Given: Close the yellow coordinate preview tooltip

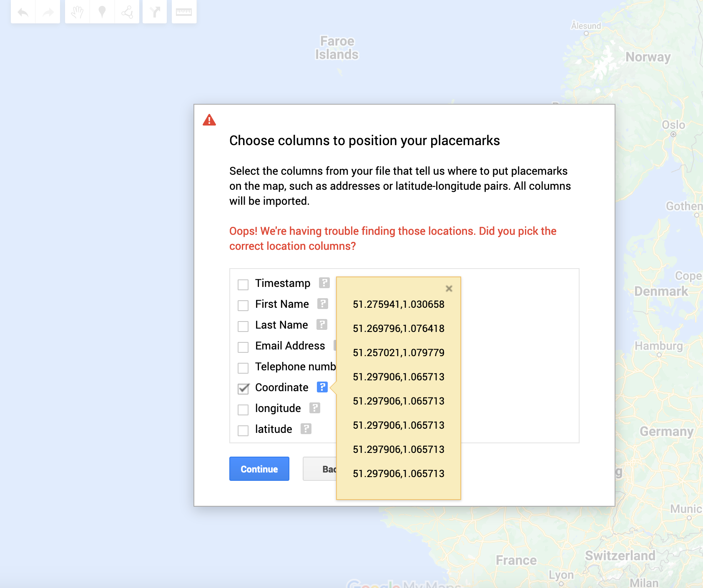Looking at the screenshot, I should tap(449, 289).
